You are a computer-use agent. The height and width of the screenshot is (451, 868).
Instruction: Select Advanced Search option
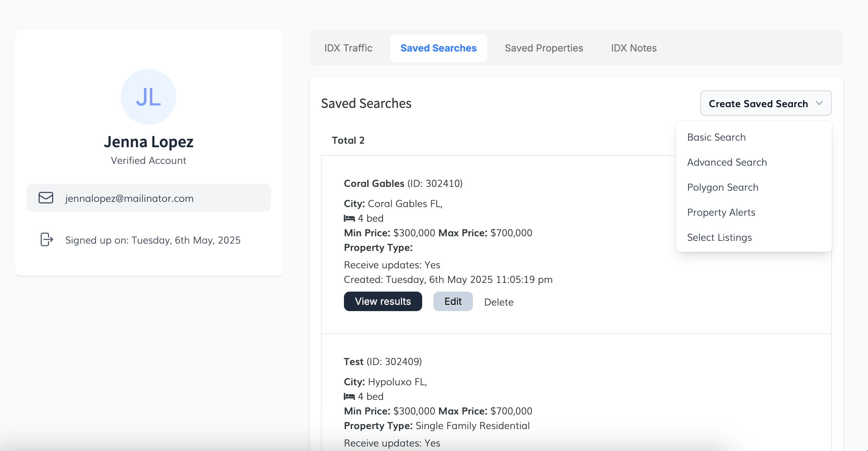727,162
